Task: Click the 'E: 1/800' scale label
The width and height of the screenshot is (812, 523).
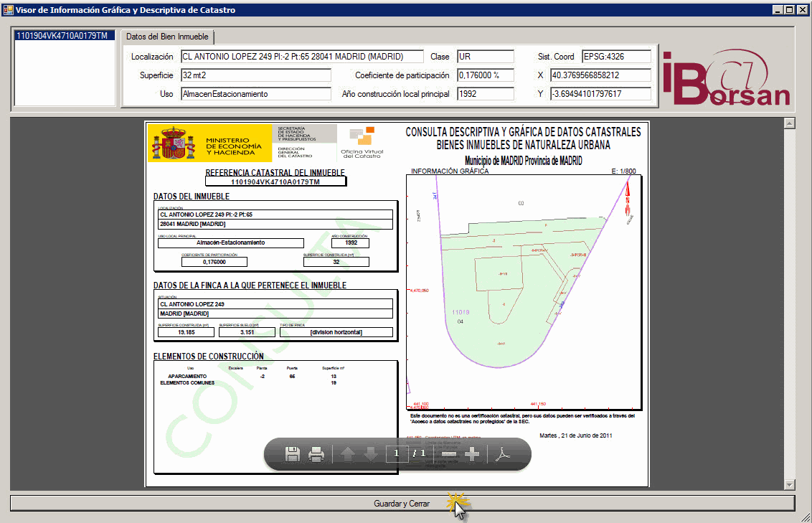Action: tap(623, 171)
